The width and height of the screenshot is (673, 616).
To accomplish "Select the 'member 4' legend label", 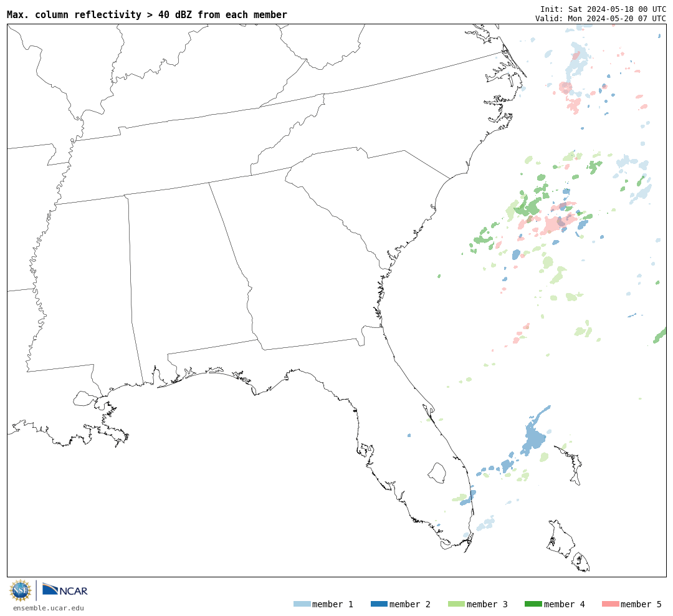I will point(565,604).
